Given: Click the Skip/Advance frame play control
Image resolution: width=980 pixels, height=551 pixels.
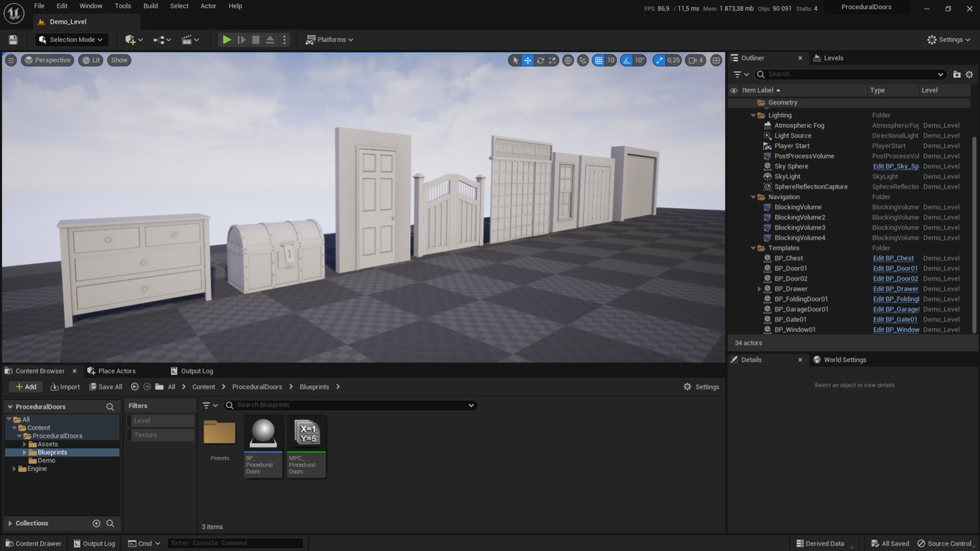Looking at the screenshot, I should [x=241, y=40].
